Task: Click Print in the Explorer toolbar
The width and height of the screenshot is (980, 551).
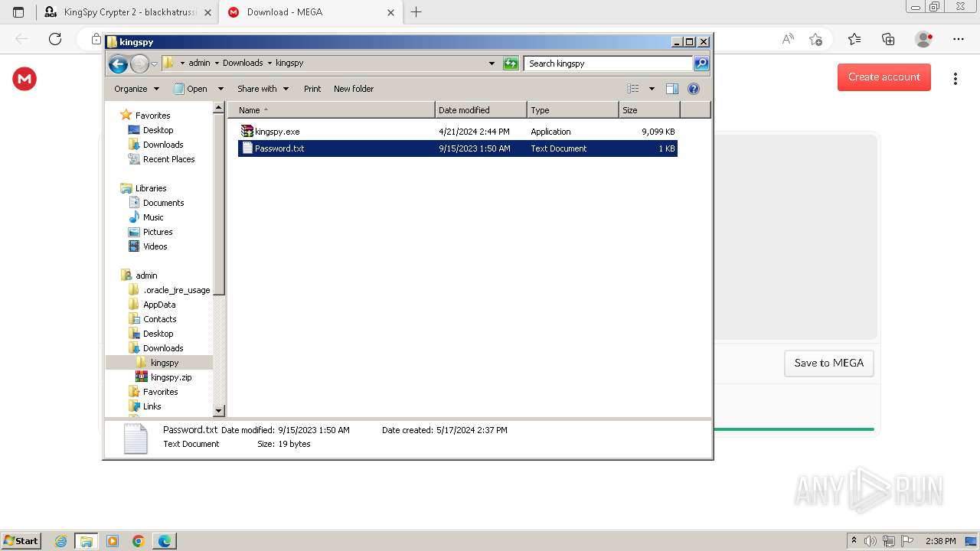Action: tap(312, 89)
